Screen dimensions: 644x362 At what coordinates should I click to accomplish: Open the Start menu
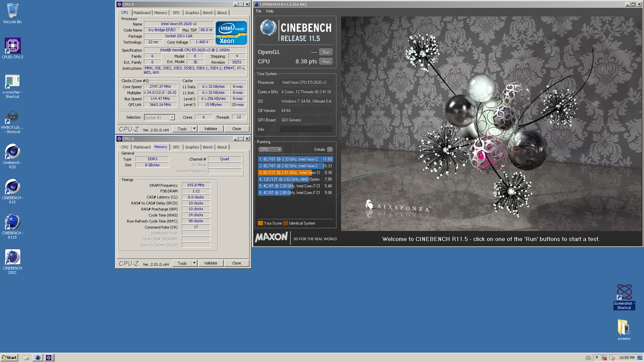[x=9, y=358]
